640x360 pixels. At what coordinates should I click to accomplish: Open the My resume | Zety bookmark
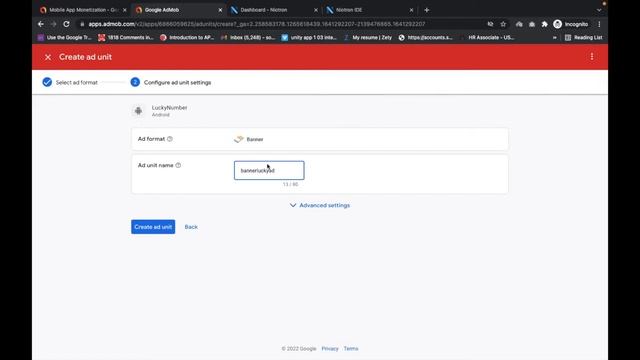(x=367, y=38)
